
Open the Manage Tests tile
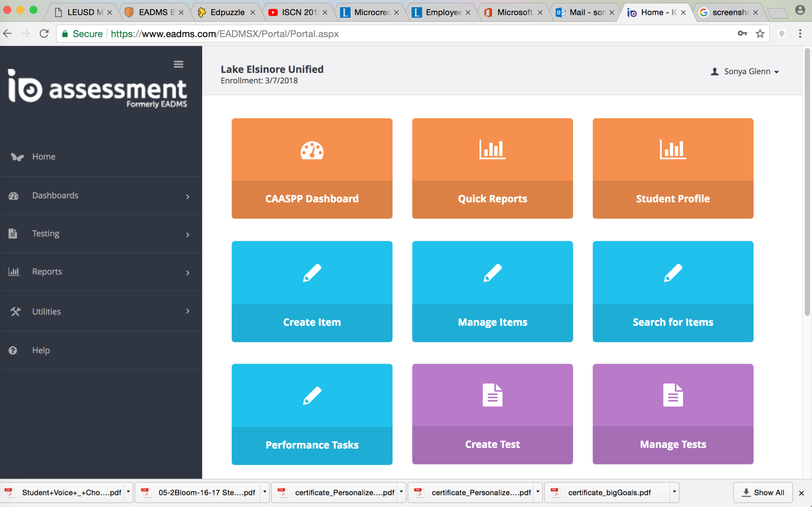click(673, 414)
